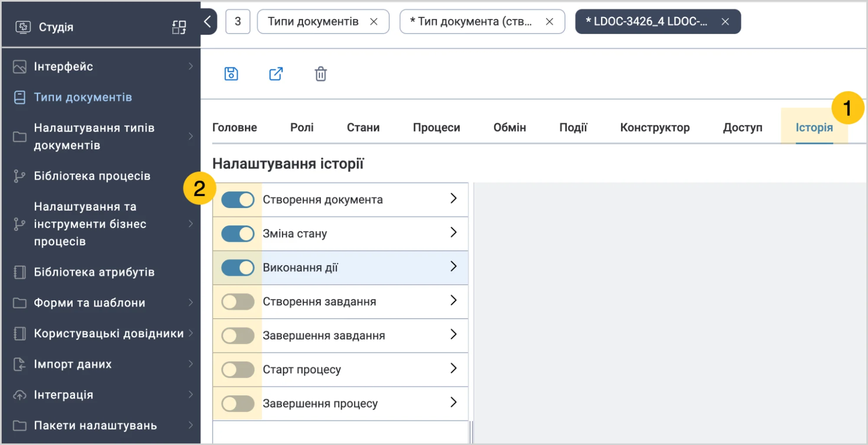Click the save icon in toolbar
This screenshot has width=868, height=445.
pyautogui.click(x=231, y=74)
